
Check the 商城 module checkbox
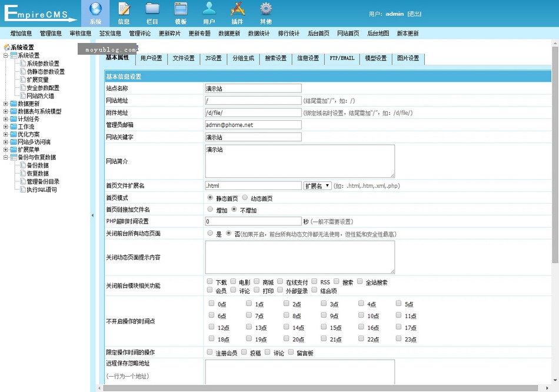pyautogui.click(x=257, y=281)
